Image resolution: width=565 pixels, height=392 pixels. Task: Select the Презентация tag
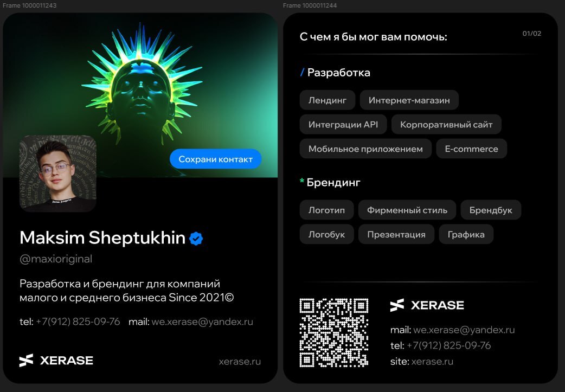(396, 235)
